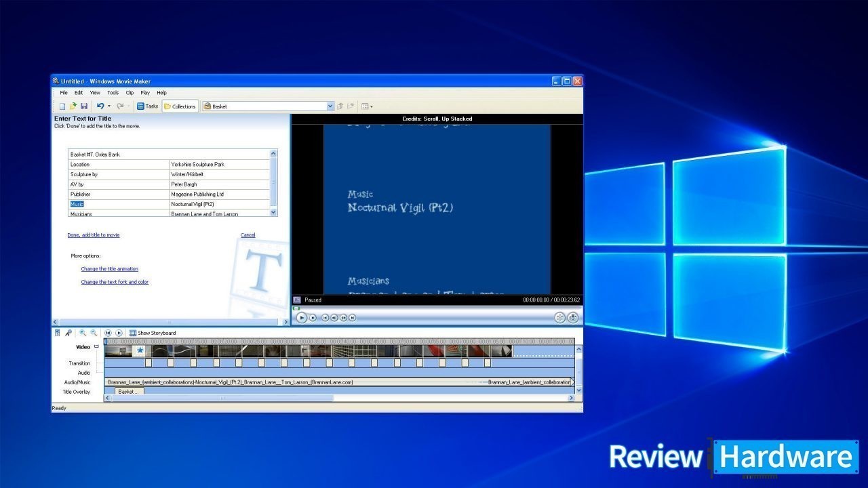Click the preview seek bar
Screen dimensions: 868x488
coord(437,308)
